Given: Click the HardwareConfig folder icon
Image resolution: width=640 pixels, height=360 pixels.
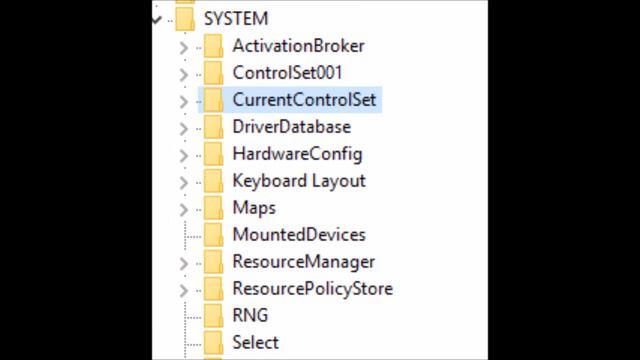Looking at the screenshot, I should point(213,154).
